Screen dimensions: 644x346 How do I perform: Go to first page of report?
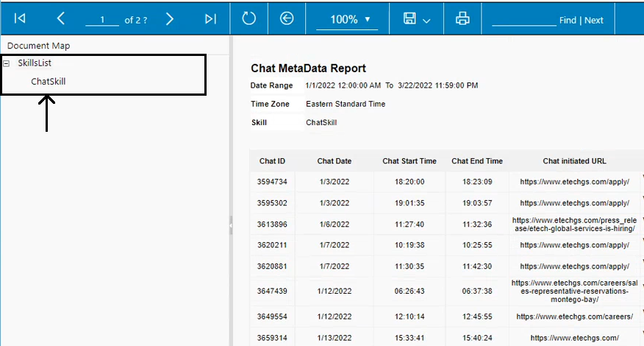click(20, 19)
